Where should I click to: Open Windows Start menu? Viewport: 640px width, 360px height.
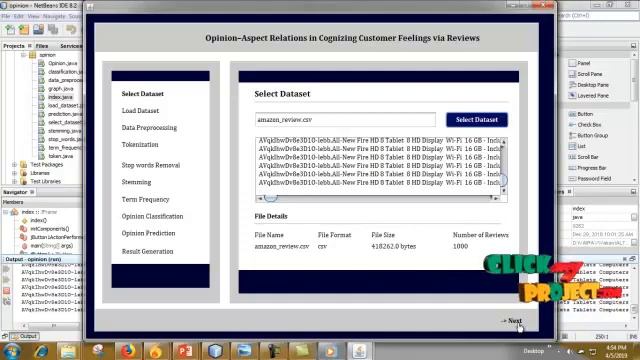click(x=12, y=351)
